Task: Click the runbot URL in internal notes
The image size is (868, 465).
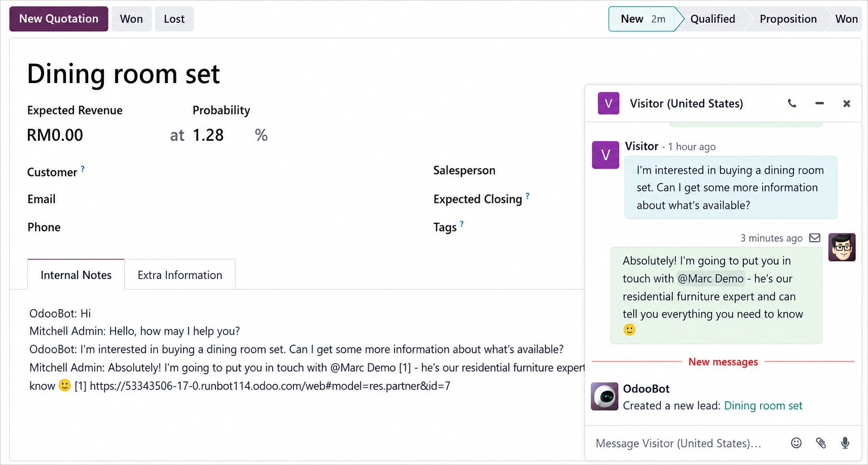Action: tap(270, 386)
